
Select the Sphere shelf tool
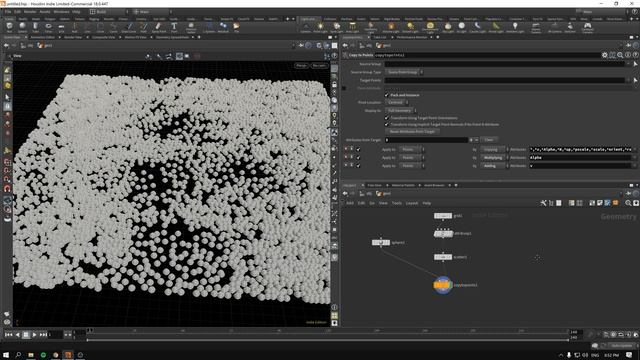coord(22,27)
